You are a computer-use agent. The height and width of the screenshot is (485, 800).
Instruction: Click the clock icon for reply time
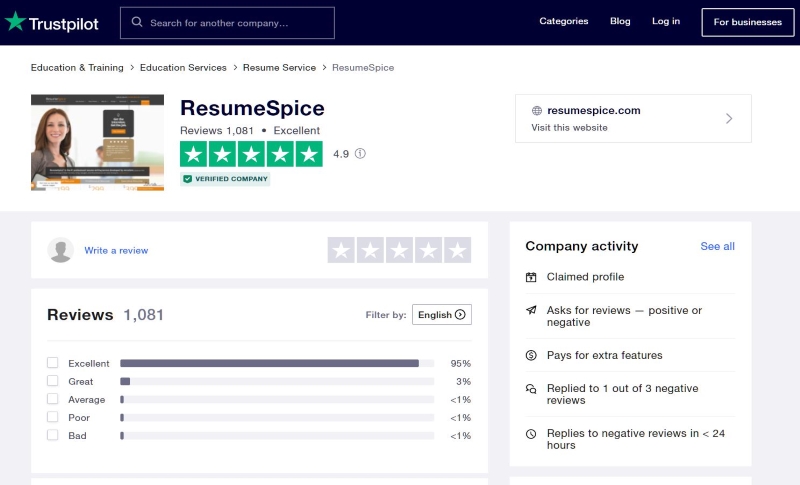point(531,433)
